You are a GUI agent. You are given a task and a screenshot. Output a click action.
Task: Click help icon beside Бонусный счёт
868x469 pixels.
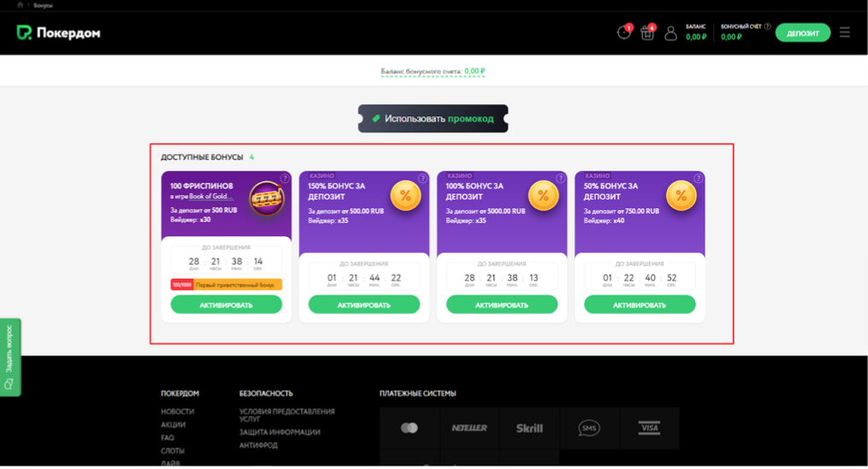pyautogui.click(x=767, y=27)
